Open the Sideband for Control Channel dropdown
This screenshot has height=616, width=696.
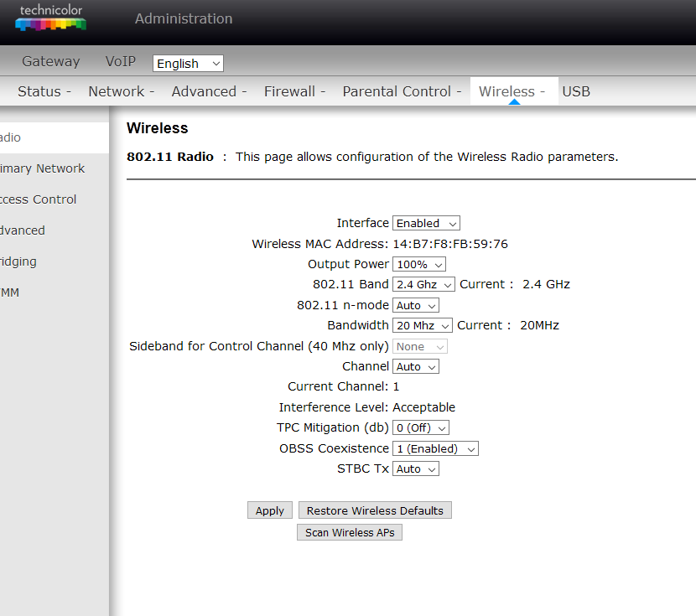point(420,346)
